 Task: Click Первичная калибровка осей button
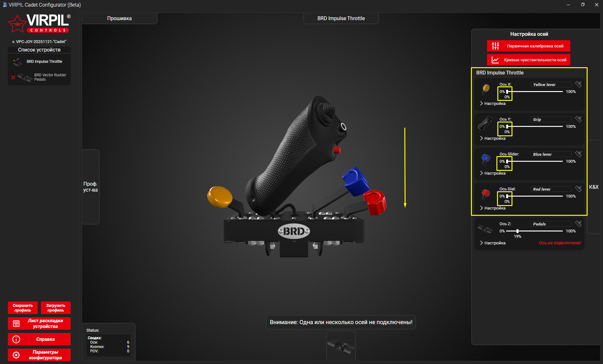528,46
